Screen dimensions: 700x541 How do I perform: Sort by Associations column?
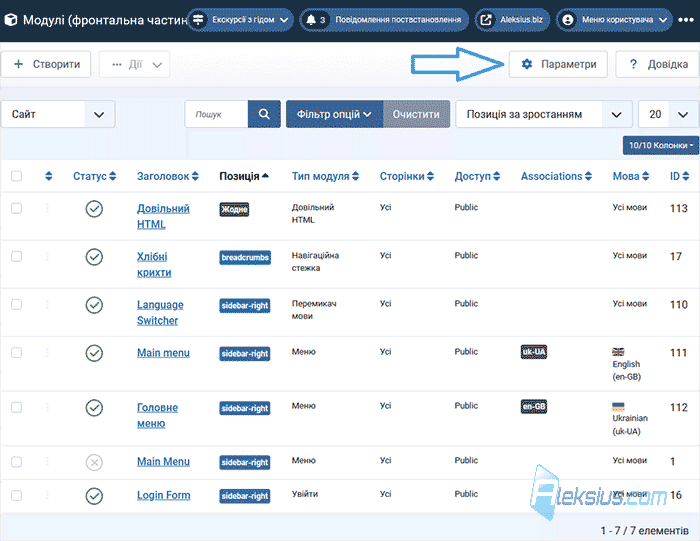[556, 176]
